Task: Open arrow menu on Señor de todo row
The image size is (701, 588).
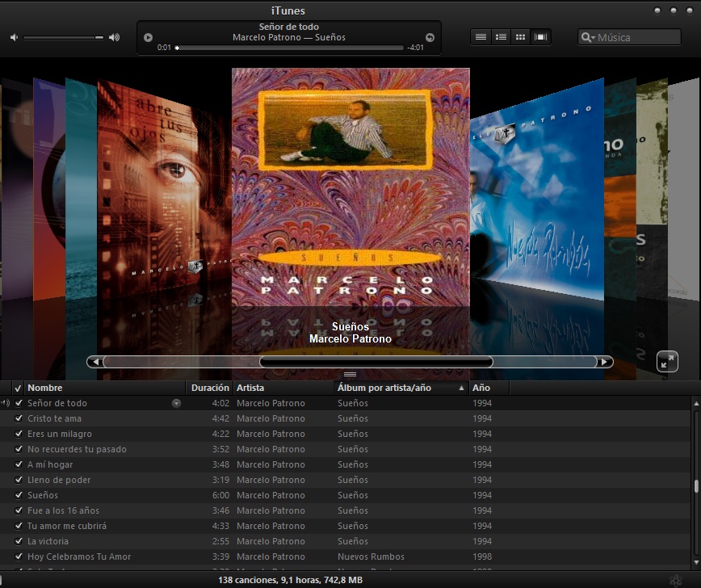Action: (x=177, y=403)
